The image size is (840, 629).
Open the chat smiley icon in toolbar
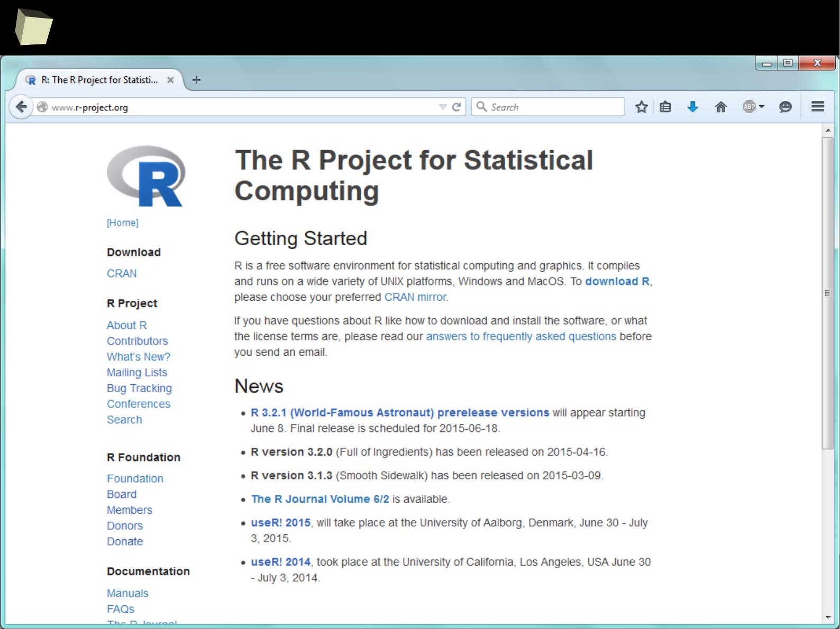[x=786, y=107]
